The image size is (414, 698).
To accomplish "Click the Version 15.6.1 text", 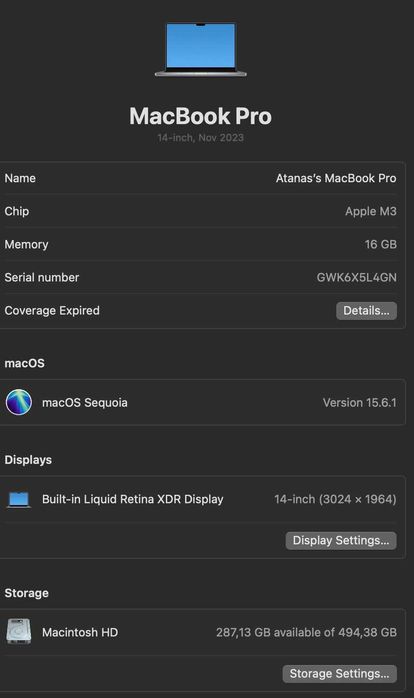I will click(x=360, y=402).
